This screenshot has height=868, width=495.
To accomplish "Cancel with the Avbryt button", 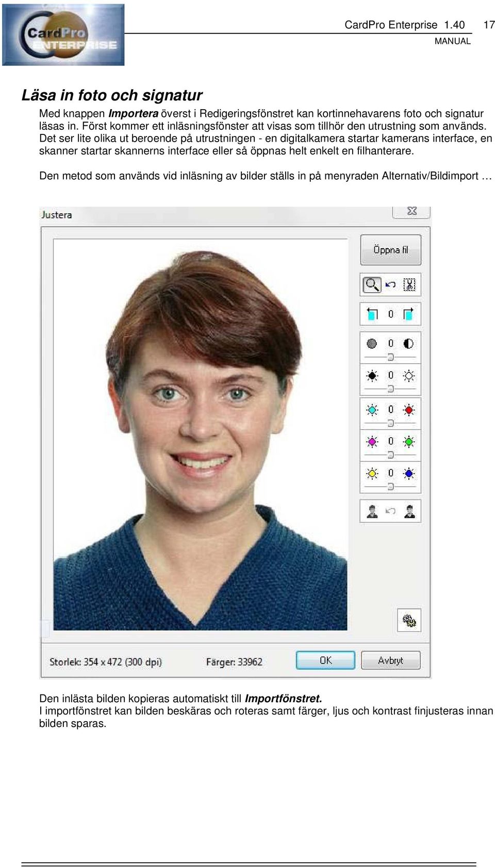I will pyautogui.click(x=391, y=660).
